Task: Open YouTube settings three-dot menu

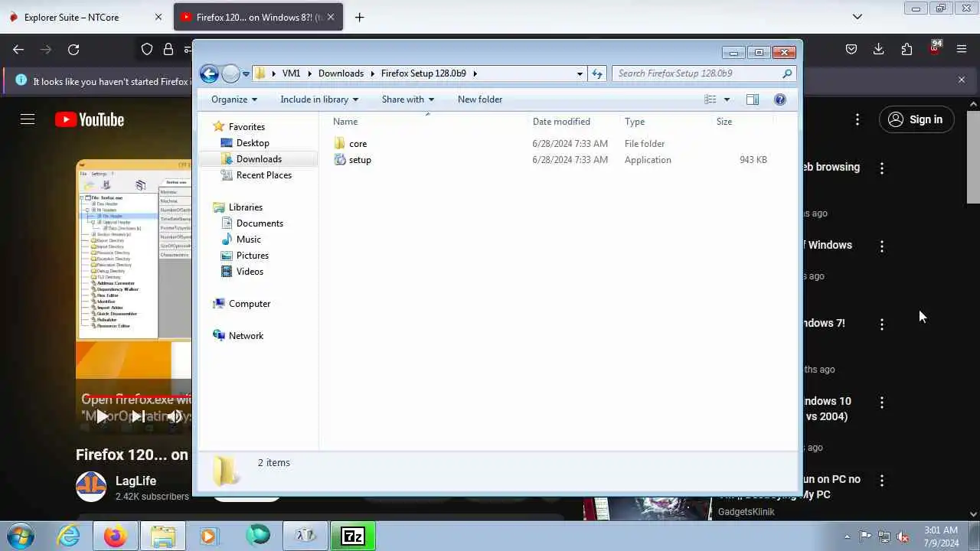Action: coord(857,119)
